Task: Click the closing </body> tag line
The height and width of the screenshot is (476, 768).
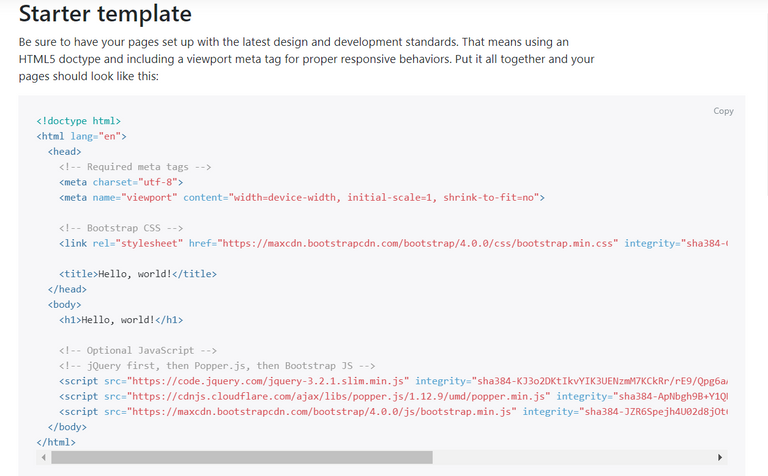Action: [x=67, y=427]
